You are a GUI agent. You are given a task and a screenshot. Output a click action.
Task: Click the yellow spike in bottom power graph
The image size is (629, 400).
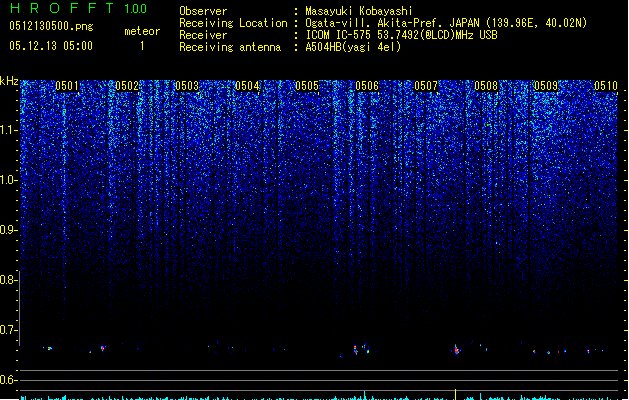pyautogui.click(x=455, y=394)
